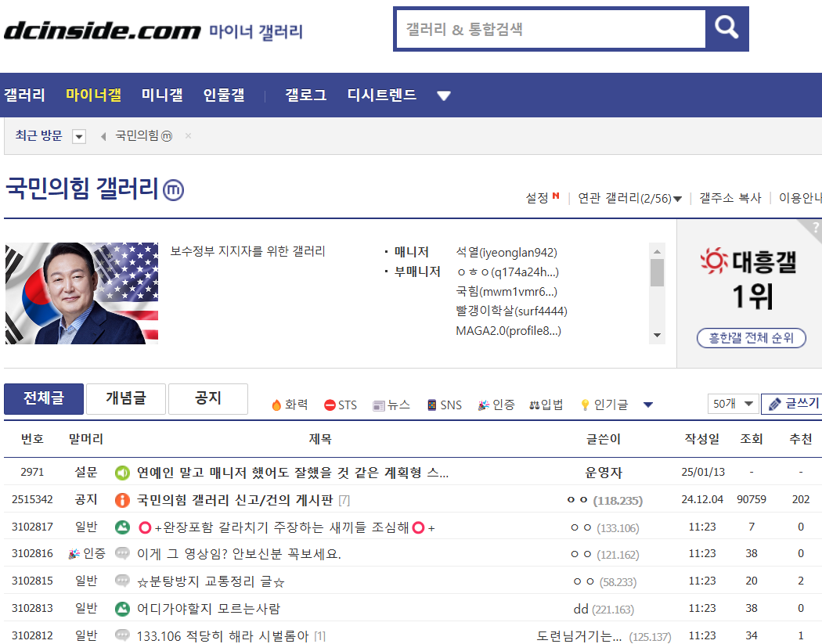Select the 공지 tab
The image size is (822, 644).
[x=208, y=399]
